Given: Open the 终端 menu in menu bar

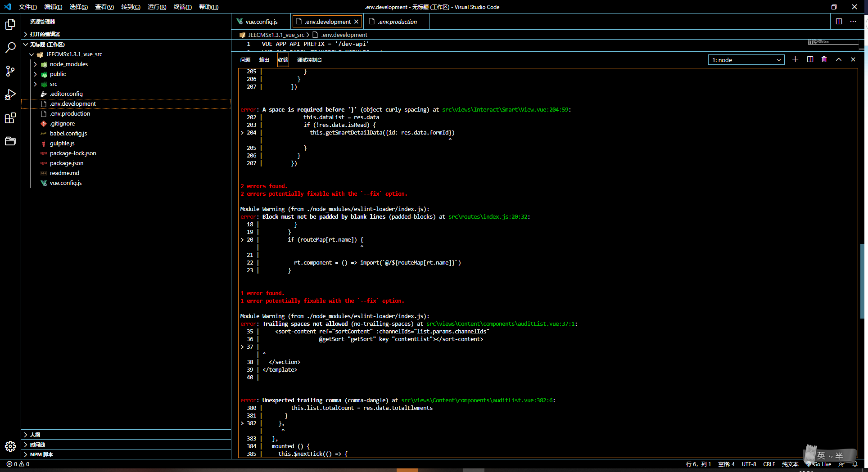Looking at the screenshot, I should tap(182, 7).
